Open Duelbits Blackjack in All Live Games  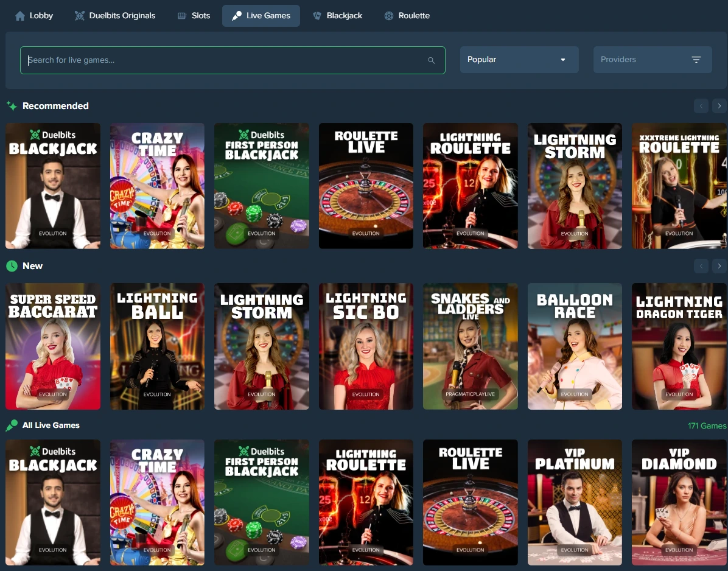53,502
